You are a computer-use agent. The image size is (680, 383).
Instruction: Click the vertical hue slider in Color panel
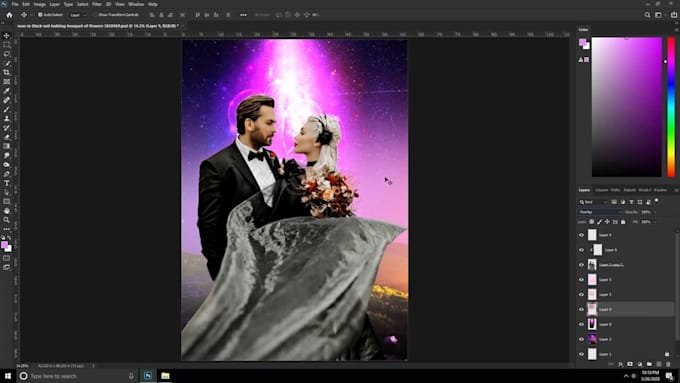pos(671,107)
